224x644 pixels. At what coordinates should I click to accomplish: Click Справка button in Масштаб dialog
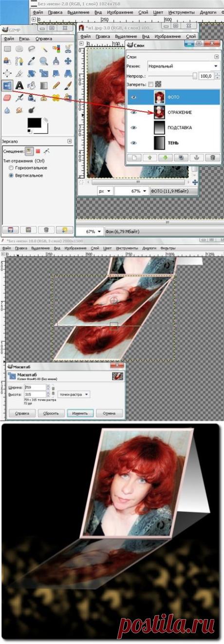tap(22, 413)
